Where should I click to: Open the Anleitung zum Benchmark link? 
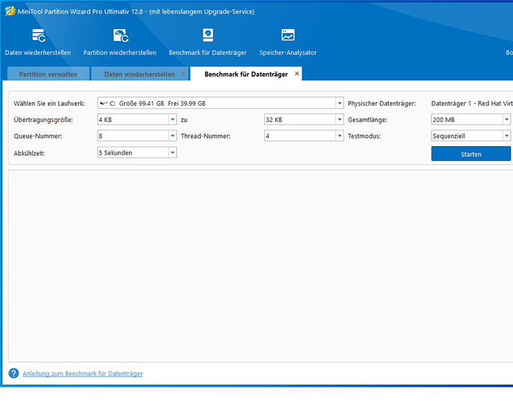tap(83, 374)
